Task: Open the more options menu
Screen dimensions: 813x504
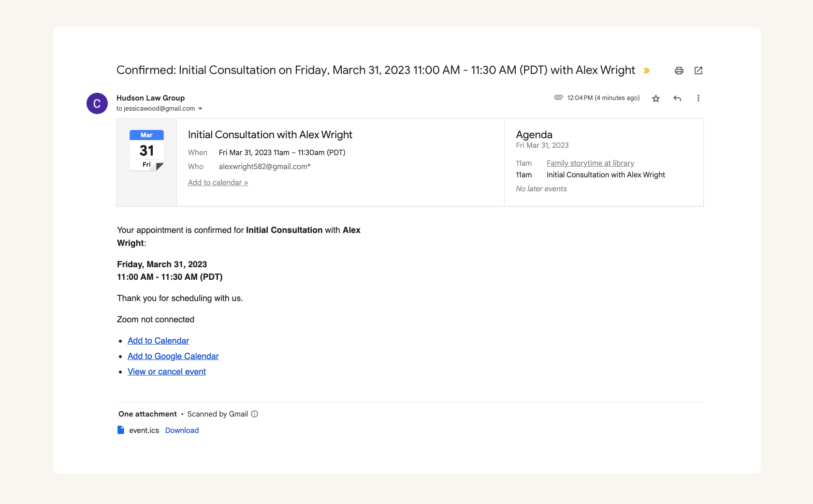Action: point(698,98)
